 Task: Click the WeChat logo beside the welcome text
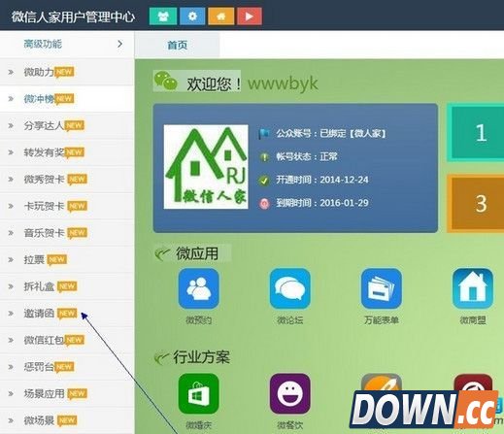coord(165,81)
